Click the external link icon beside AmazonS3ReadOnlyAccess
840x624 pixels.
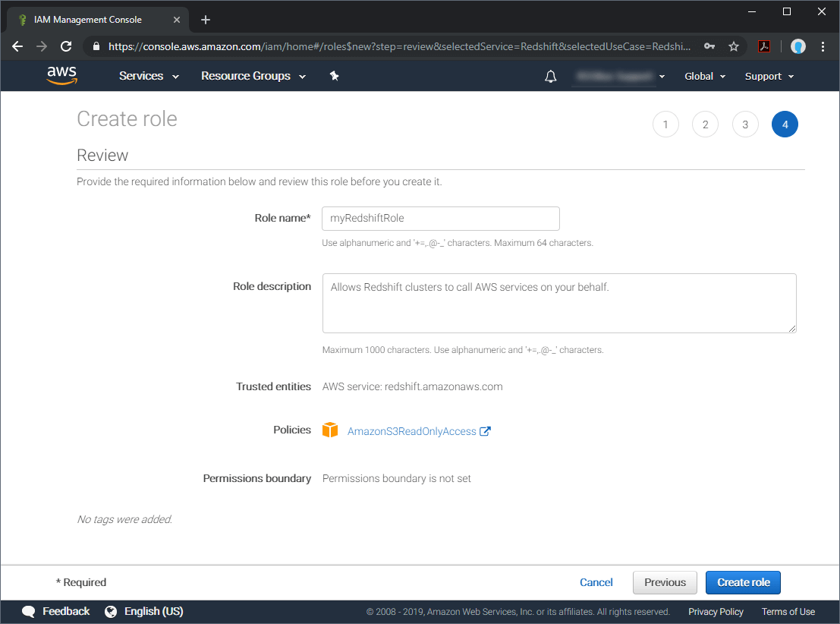point(486,431)
